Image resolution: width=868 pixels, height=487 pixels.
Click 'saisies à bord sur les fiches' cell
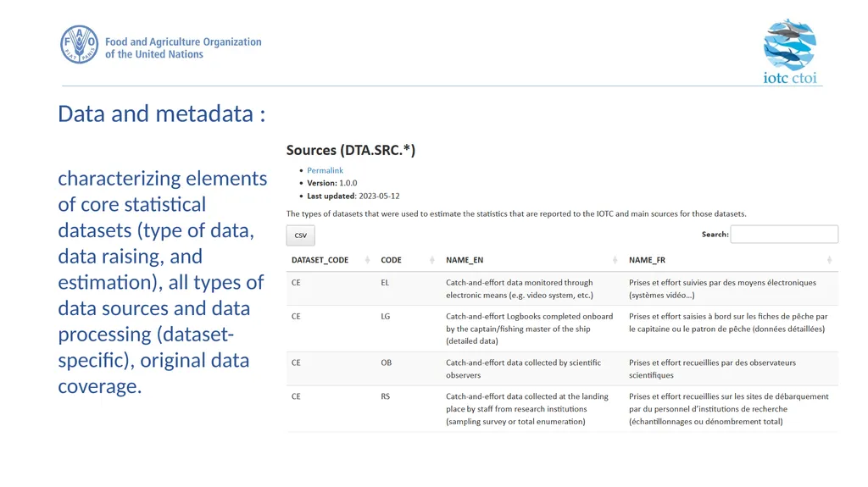[x=728, y=323]
